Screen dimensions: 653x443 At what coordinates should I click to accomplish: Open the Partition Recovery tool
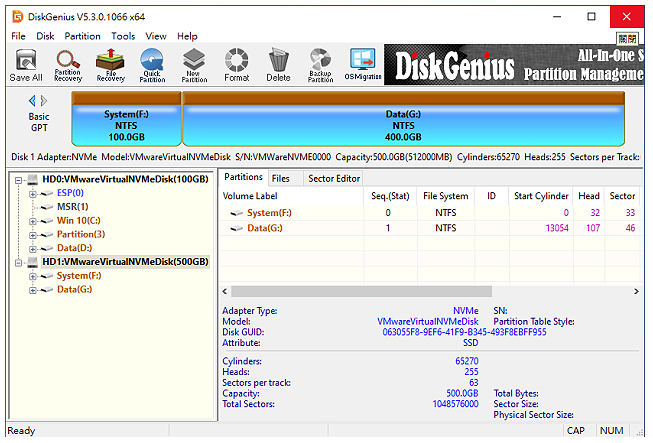point(68,65)
